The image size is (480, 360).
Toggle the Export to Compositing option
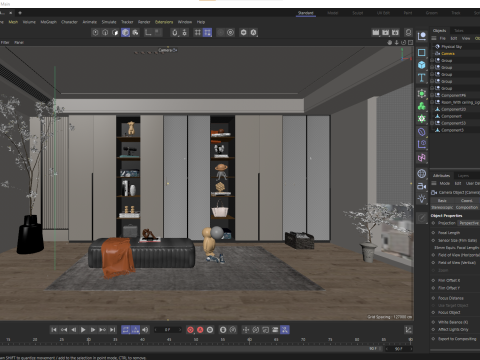pos(433,339)
